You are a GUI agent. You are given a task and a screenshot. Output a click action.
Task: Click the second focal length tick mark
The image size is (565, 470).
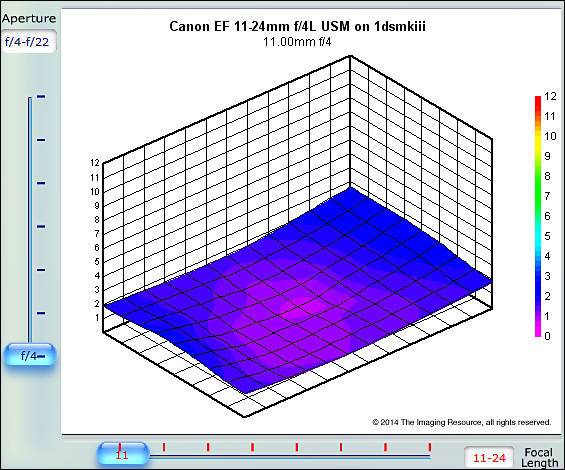point(164,447)
